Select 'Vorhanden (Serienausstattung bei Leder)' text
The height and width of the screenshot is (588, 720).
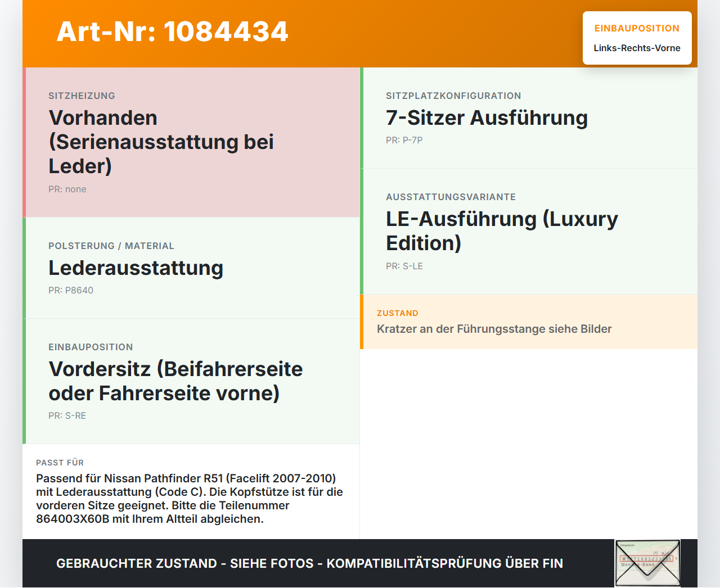[x=161, y=142]
